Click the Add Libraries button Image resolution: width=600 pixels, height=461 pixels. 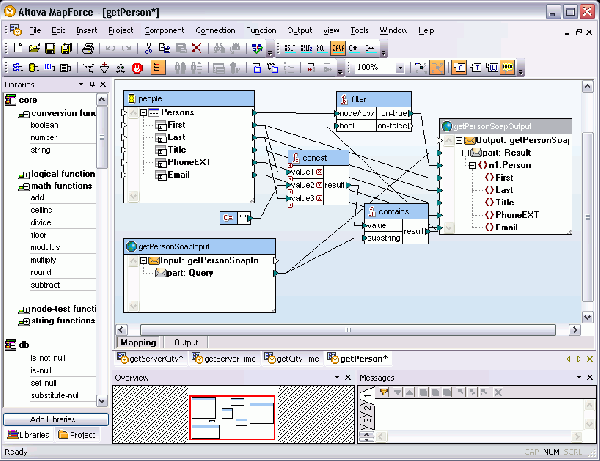(54, 419)
